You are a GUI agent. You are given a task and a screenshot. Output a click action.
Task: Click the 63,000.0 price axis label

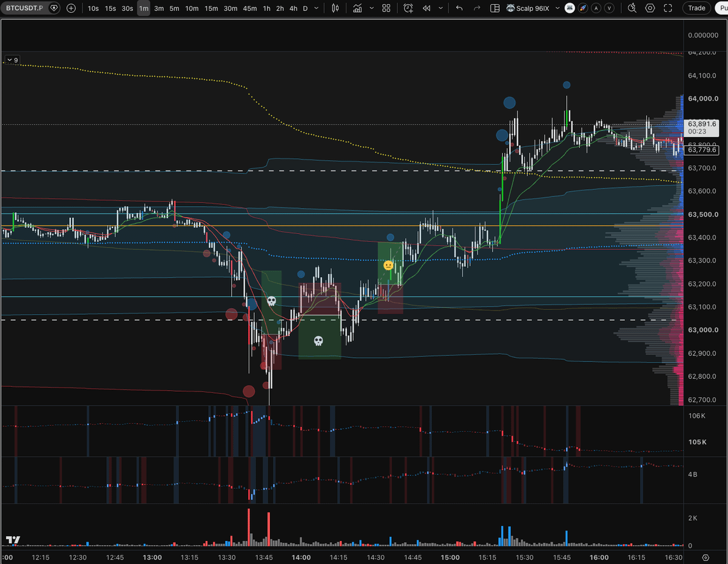pyautogui.click(x=703, y=330)
